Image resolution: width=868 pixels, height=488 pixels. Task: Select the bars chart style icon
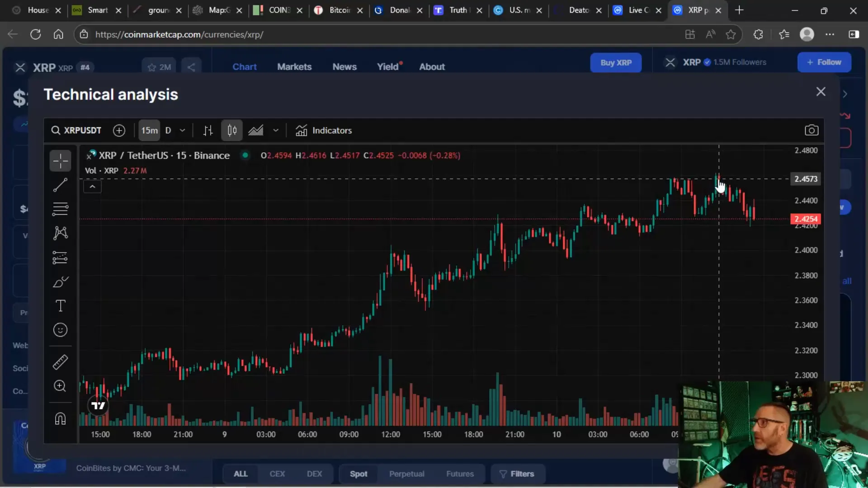[208, 131]
